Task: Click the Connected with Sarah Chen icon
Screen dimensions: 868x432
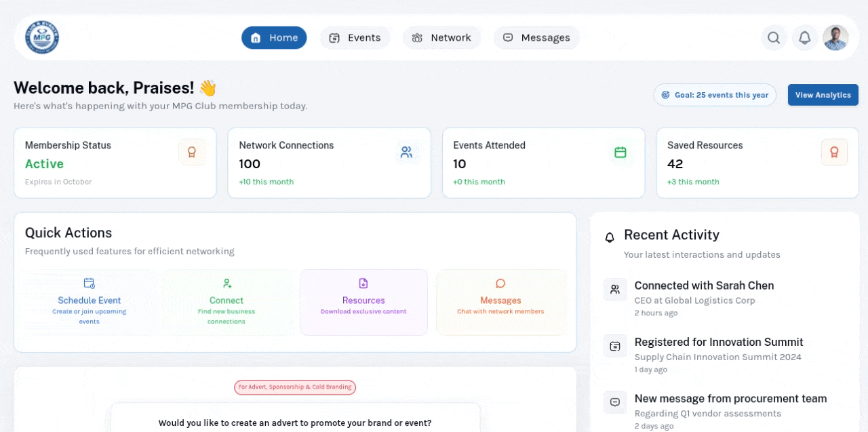Action: coord(615,290)
